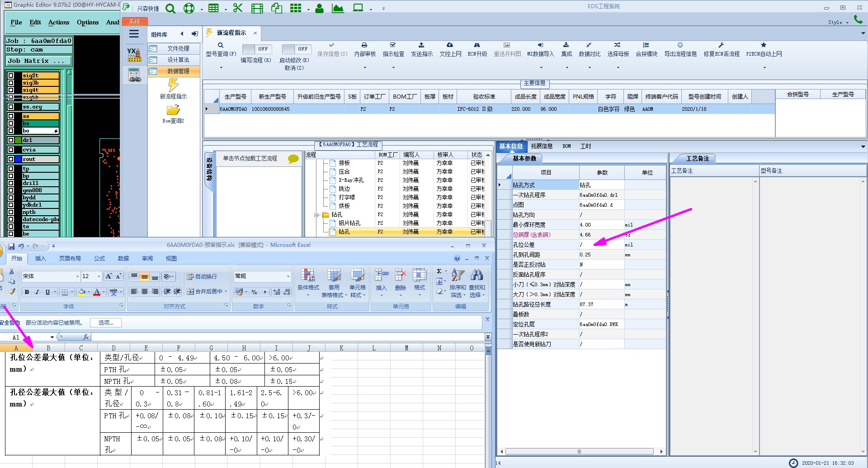Image resolution: width=868 pixels, height=468 pixels.
Task: Click hamburger menu icon in left sidebar
Action: coord(134,34)
